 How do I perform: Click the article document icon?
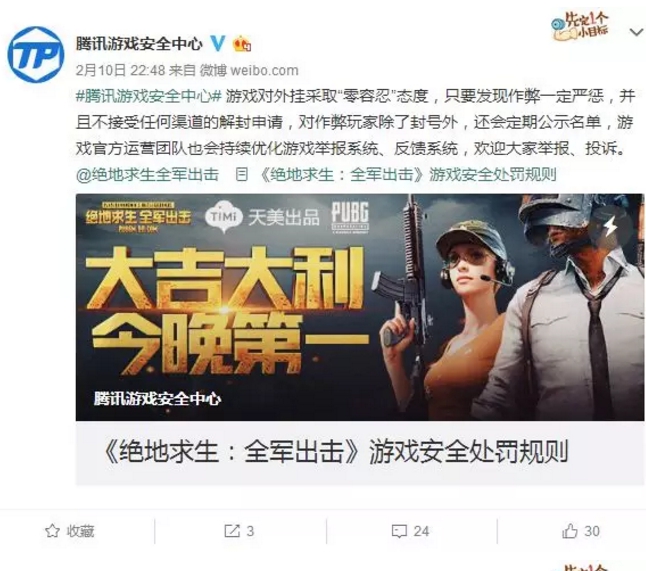click(242, 175)
